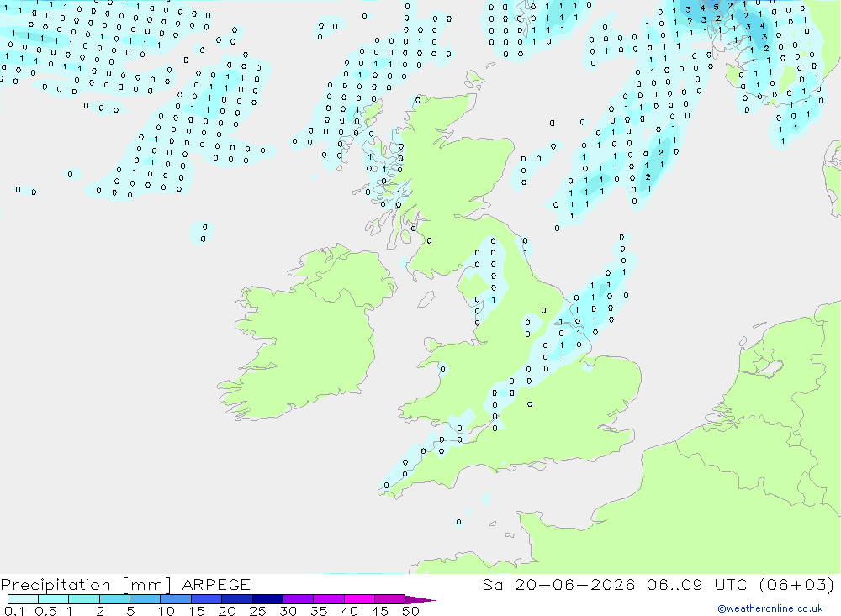This screenshot has height=616, width=841.
Task: Click the "20" legend scale value
Action: tap(227, 611)
